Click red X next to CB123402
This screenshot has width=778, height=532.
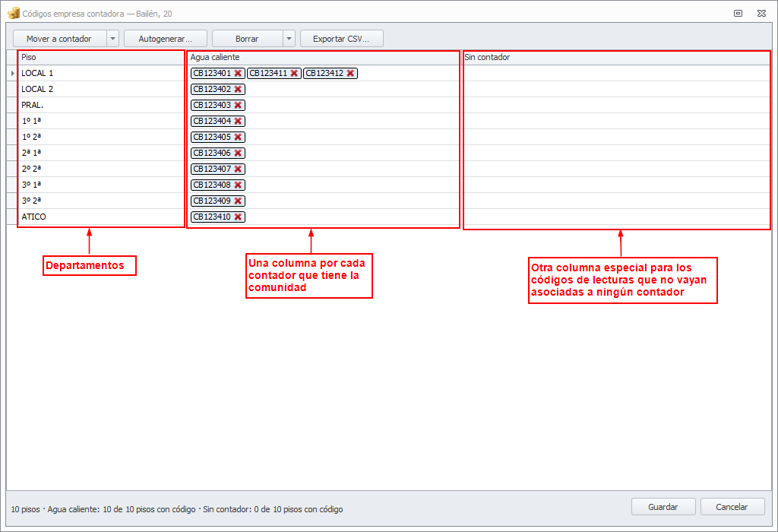pos(238,89)
